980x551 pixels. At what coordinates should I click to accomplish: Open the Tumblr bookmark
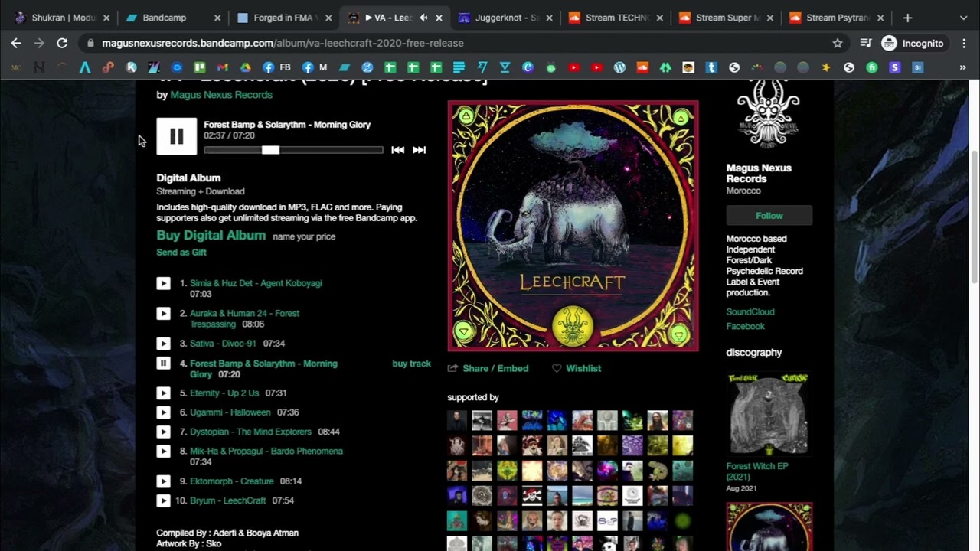pyautogui.click(x=711, y=67)
